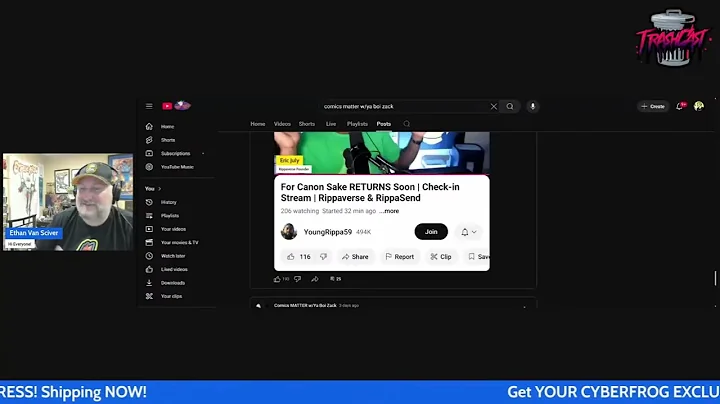Click the page vertical scrollbar thumb

click(x=715, y=278)
